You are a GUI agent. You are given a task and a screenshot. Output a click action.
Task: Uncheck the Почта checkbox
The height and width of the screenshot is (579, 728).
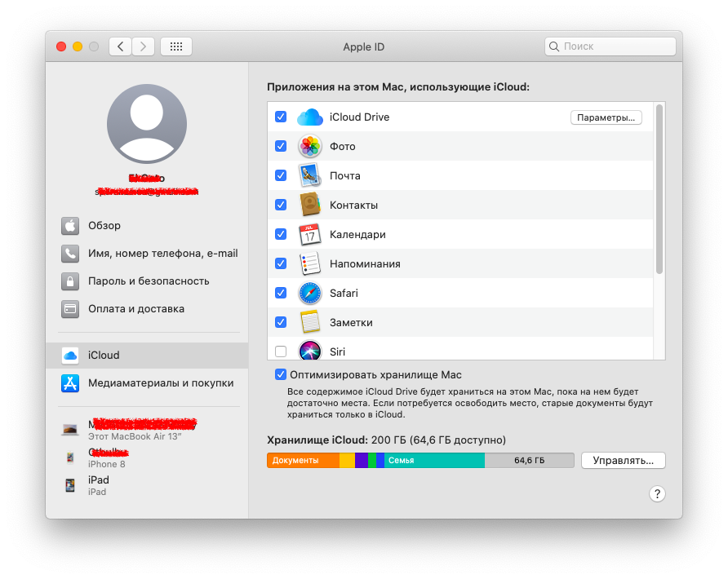point(281,175)
